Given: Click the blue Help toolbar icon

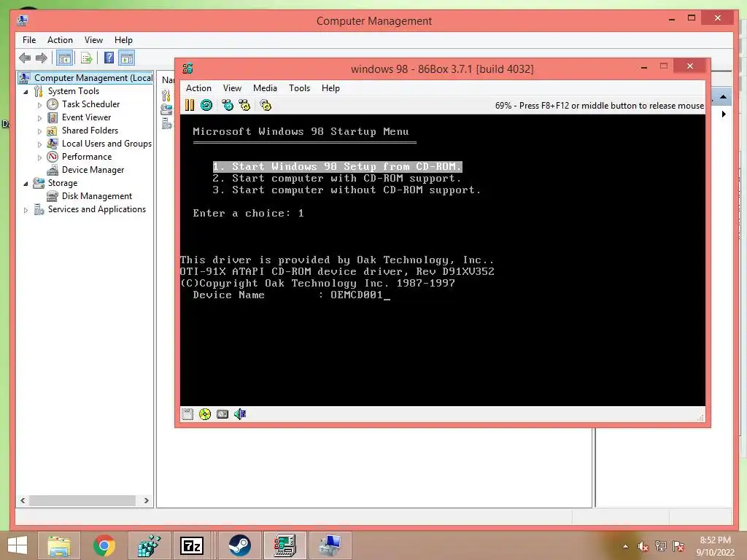Looking at the screenshot, I should click(109, 58).
